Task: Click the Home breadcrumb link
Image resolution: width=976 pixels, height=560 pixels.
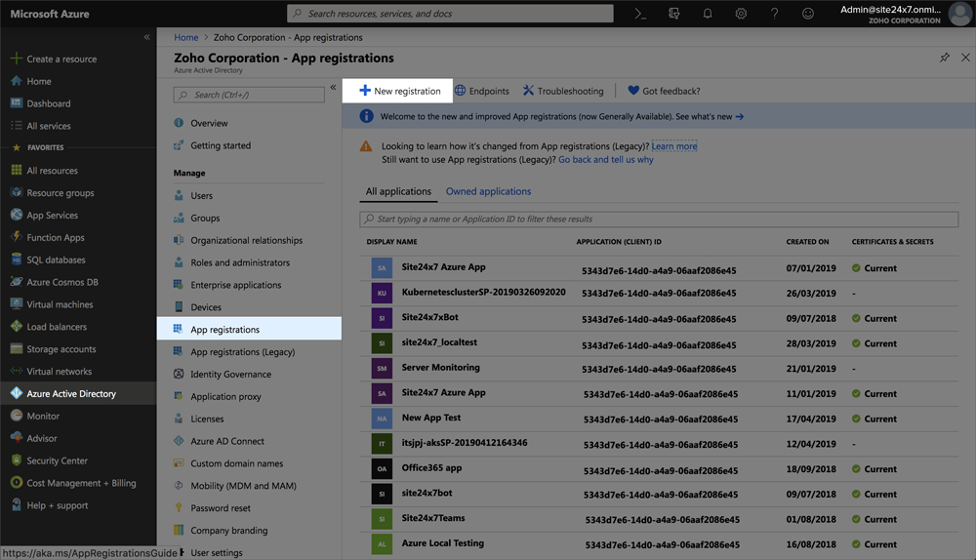Action: coord(186,37)
